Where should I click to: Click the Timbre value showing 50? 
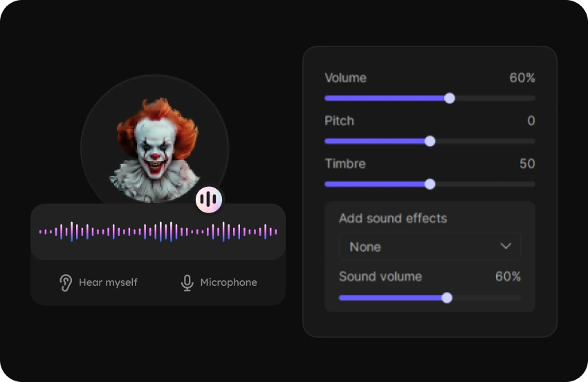(527, 164)
